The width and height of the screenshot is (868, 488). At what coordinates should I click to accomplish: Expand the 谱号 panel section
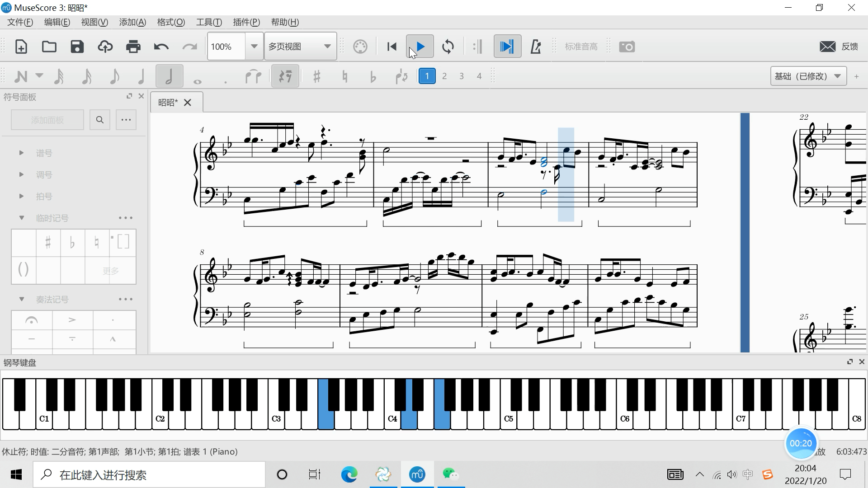21,153
